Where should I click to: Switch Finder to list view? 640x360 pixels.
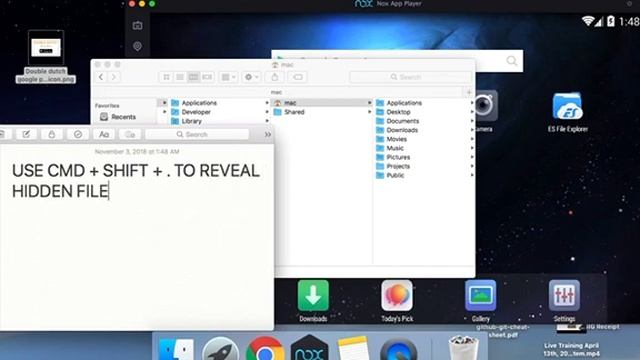pos(180,77)
